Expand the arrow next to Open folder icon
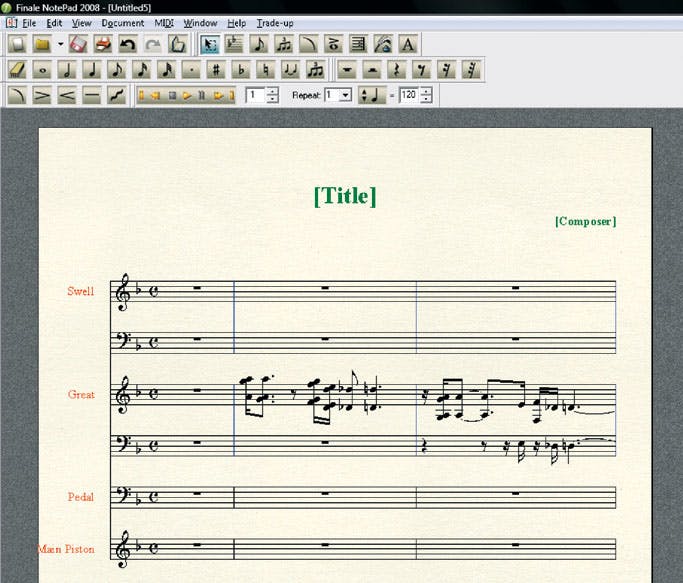Image resolution: width=683 pixels, height=583 pixels. pyautogui.click(x=60, y=44)
